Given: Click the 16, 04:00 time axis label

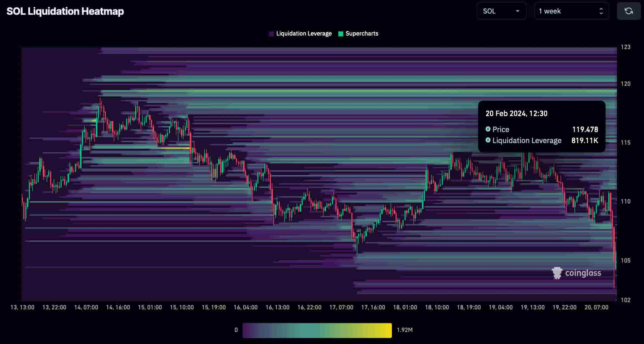Looking at the screenshot, I should (x=246, y=307).
